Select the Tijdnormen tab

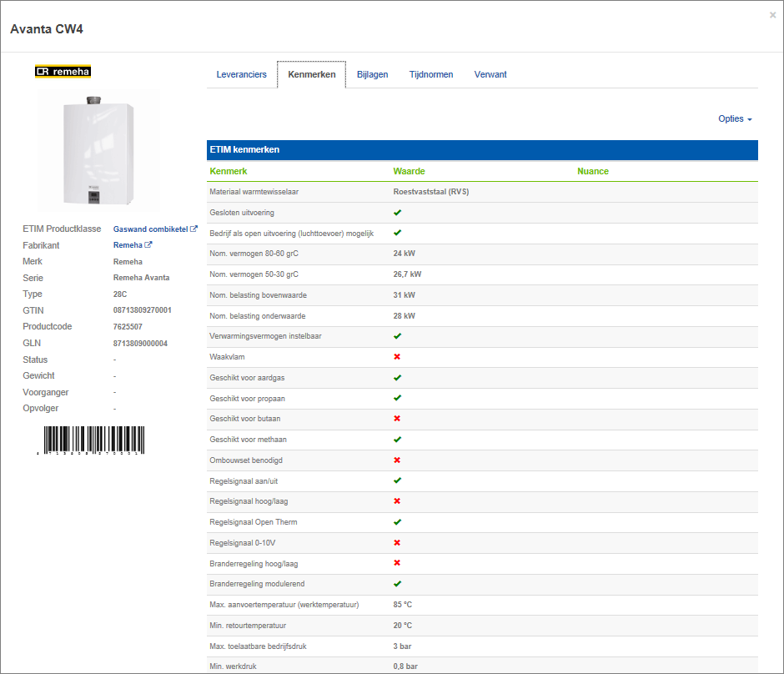pyautogui.click(x=431, y=74)
